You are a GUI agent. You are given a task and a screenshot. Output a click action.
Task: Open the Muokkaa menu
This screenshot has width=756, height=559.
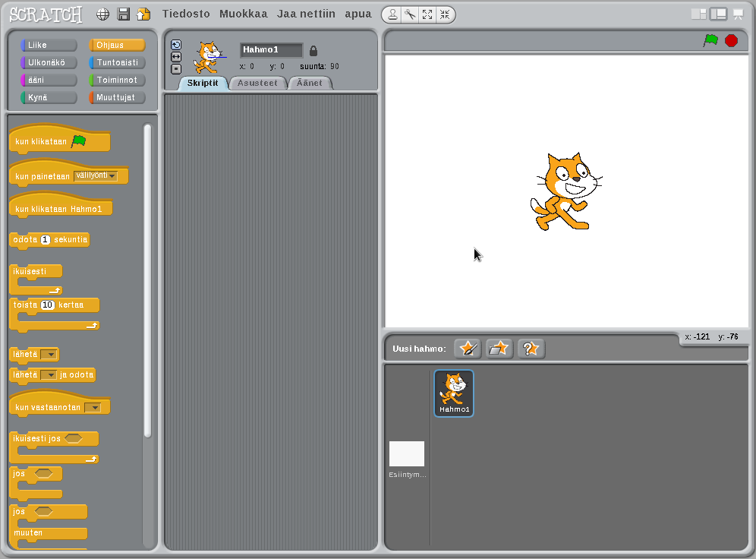pos(244,14)
